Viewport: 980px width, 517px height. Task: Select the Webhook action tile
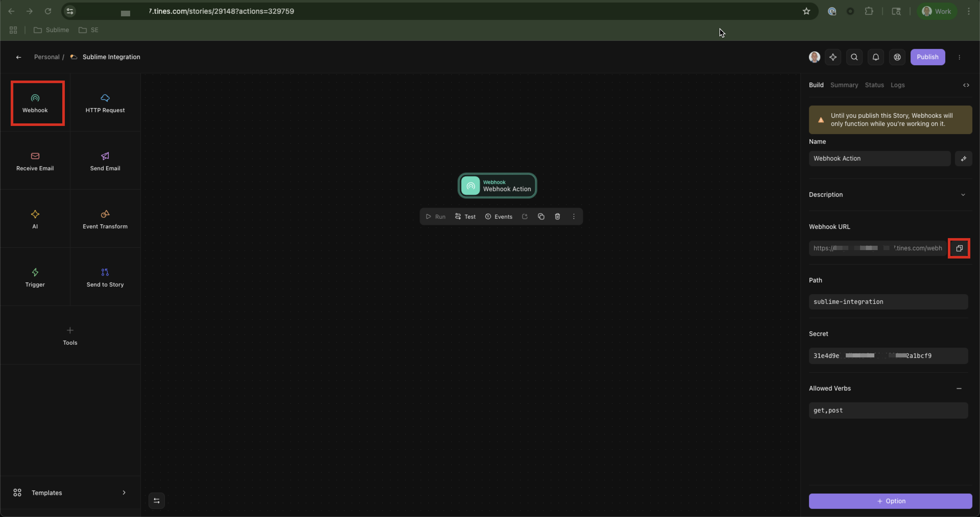pyautogui.click(x=35, y=103)
